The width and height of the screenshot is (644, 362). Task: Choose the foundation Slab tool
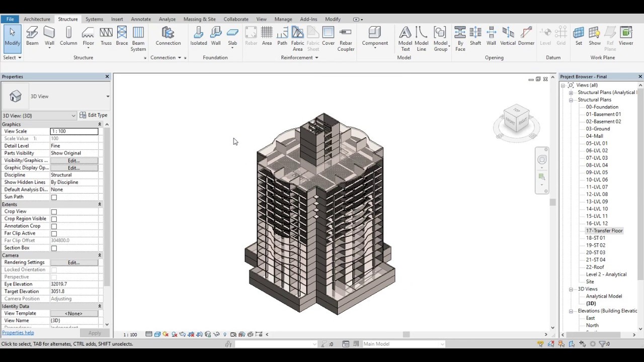pyautogui.click(x=232, y=37)
